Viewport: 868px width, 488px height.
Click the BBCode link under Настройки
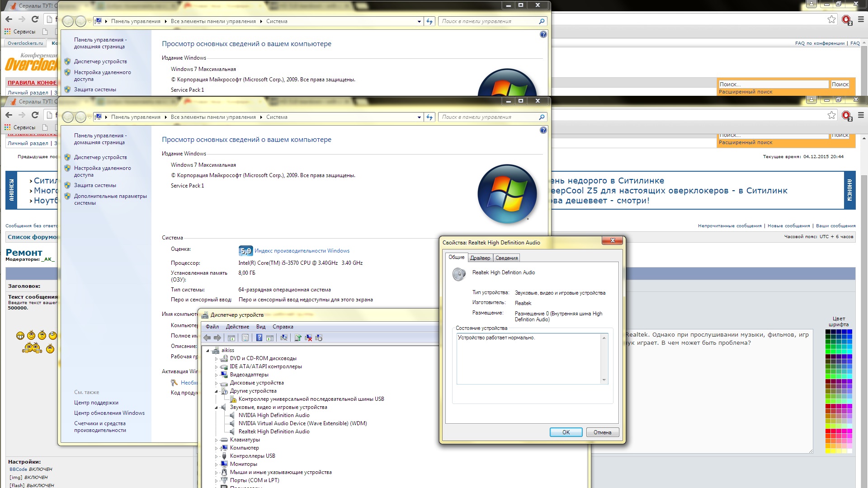pyautogui.click(x=19, y=469)
